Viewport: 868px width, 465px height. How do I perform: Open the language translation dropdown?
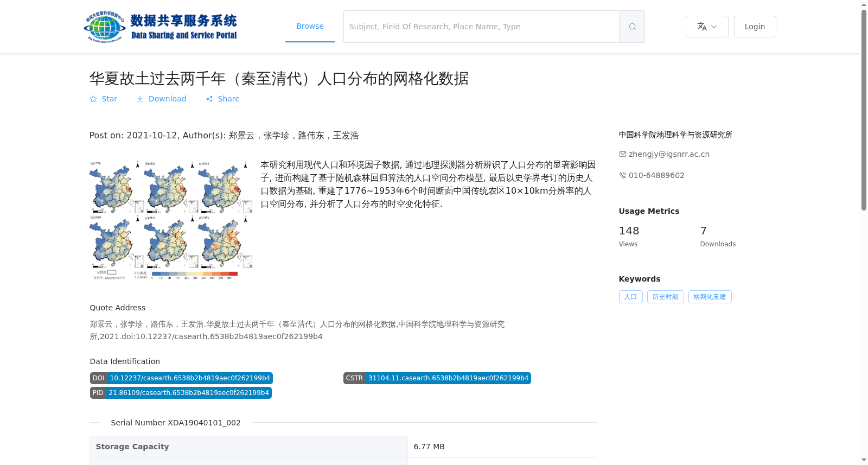(707, 27)
